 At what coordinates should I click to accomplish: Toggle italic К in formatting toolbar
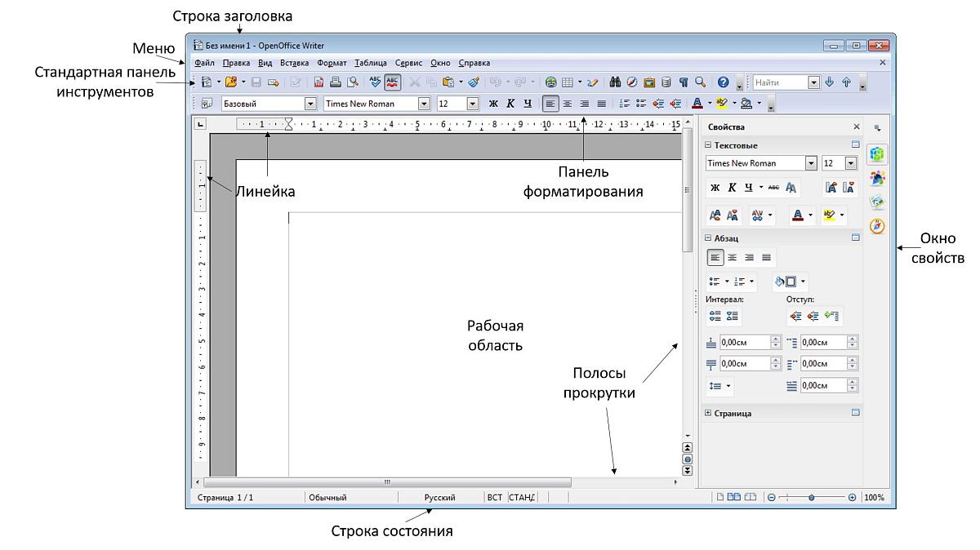(x=510, y=104)
